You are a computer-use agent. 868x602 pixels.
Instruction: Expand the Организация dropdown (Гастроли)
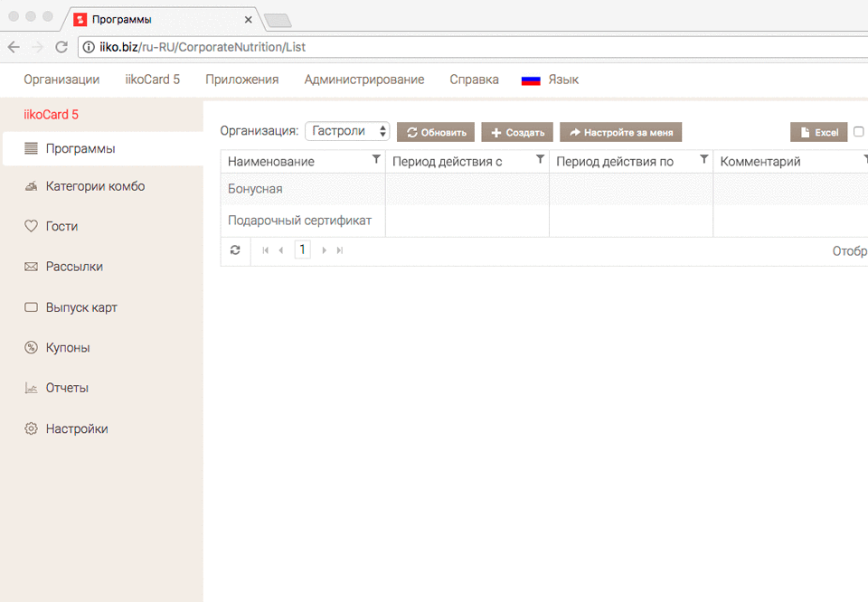pos(347,132)
